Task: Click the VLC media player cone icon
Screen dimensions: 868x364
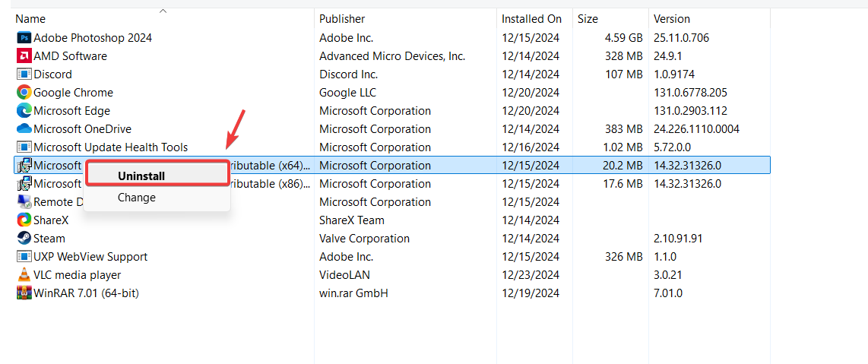Action: point(24,275)
